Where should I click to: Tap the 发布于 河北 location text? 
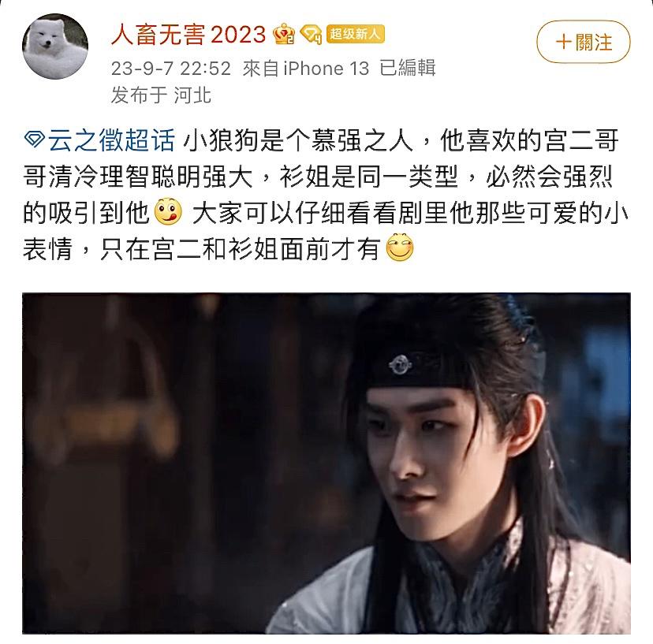click(161, 95)
